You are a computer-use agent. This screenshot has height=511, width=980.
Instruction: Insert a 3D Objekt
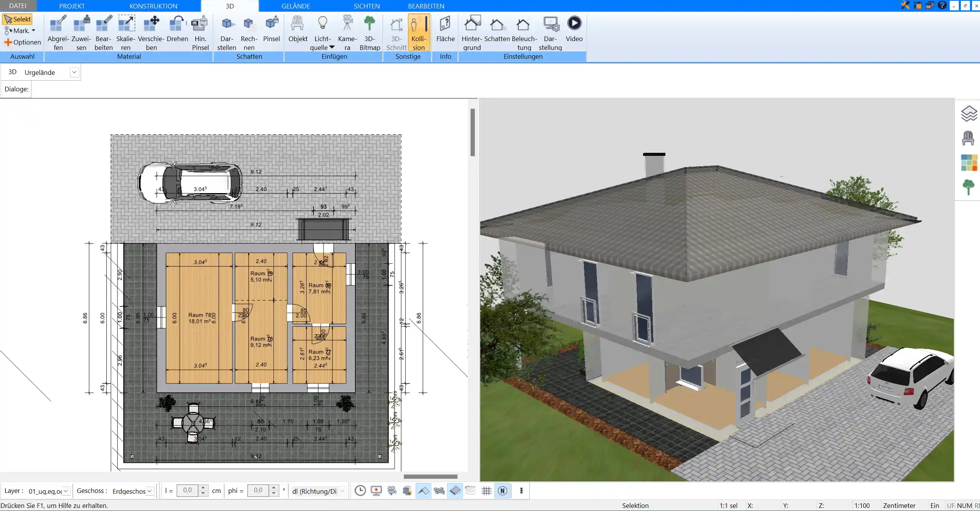pyautogui.click(x=298, y=29)
